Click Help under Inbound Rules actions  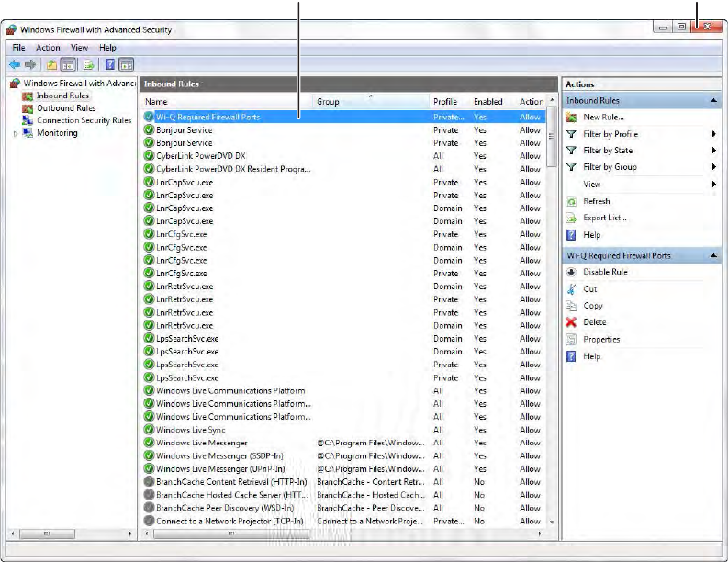coord(591,235)
